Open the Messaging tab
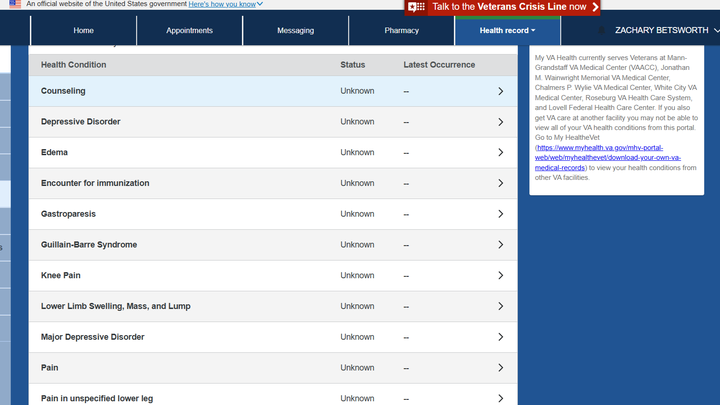Image resolution: width=720 pixels, height=405 pixels. (x=295, y=31)
